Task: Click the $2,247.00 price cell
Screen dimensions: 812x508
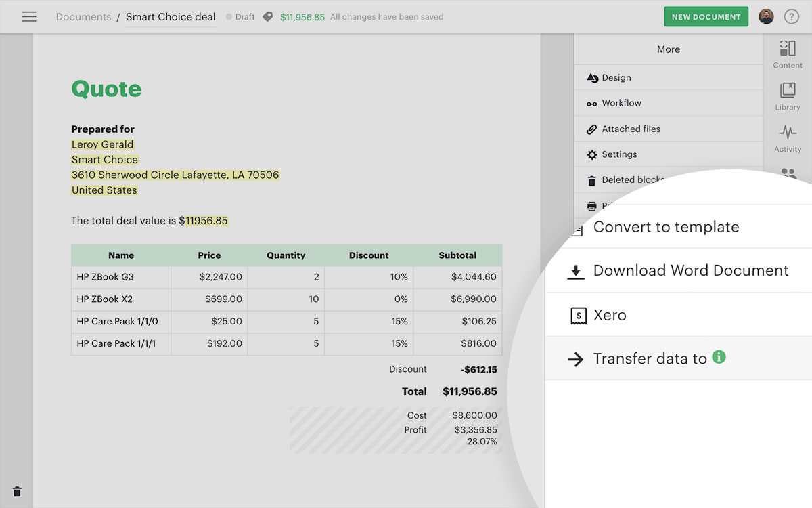Action: point(209,277)
